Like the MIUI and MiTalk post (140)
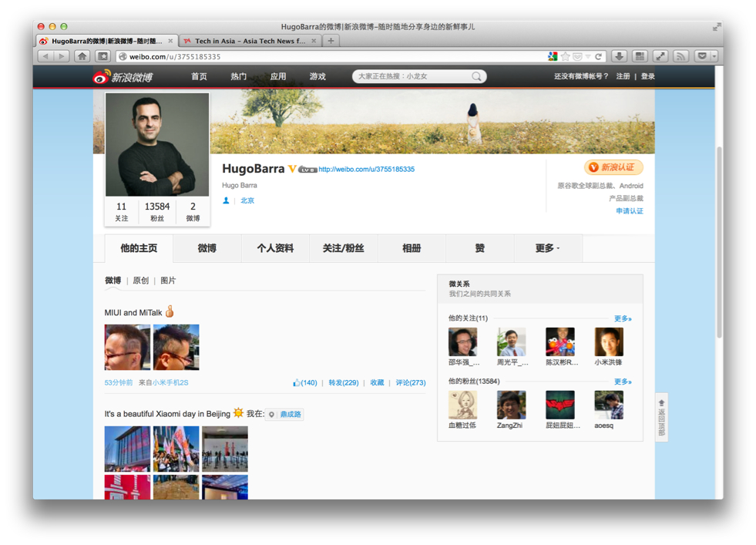Image resolution: width=756 pixels, height=545 pixels. click(x=304, y=382)
